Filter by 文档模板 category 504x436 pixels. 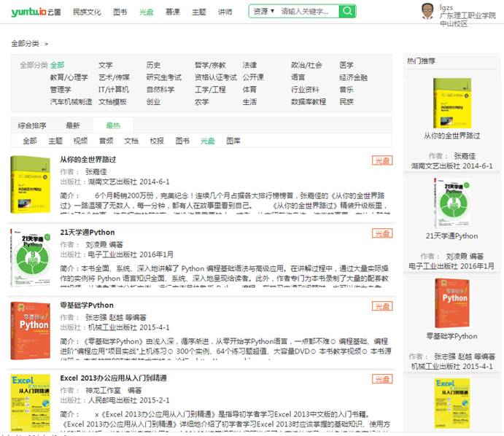coord(112,102)
